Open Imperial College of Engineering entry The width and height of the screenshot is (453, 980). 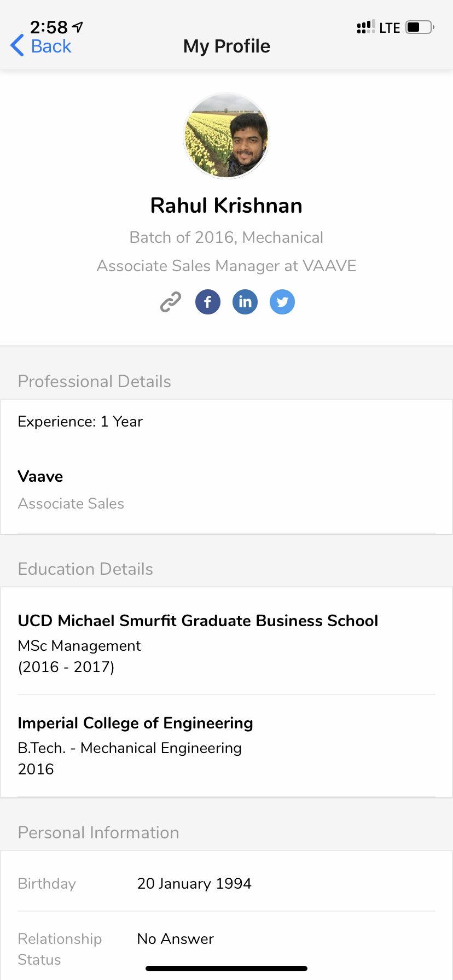click(135, 723)
